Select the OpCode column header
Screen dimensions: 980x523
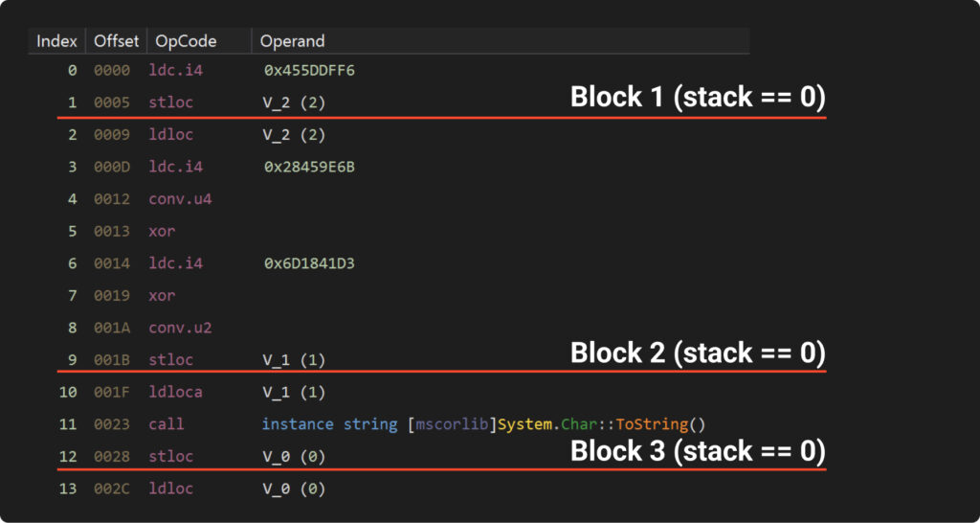186,41
